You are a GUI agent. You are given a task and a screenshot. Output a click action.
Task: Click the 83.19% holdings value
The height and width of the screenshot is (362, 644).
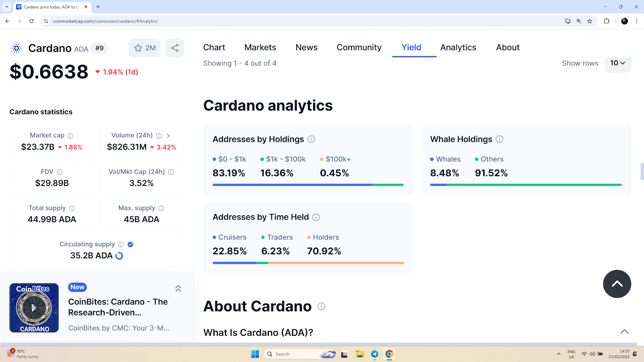click(229, 173)
